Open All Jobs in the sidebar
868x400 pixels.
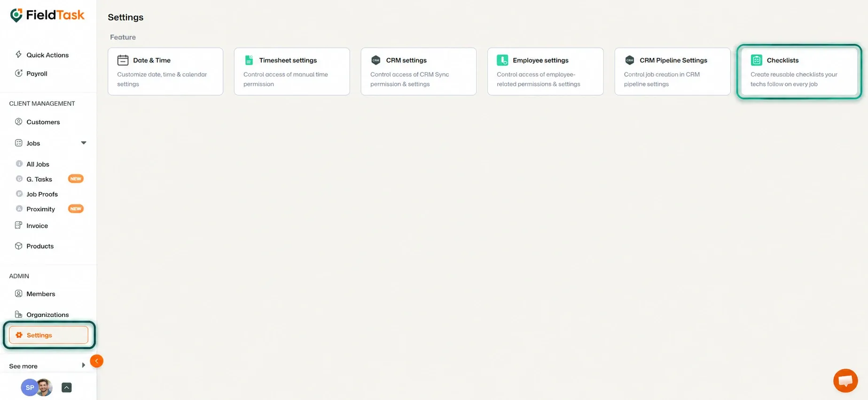point(38,164)
